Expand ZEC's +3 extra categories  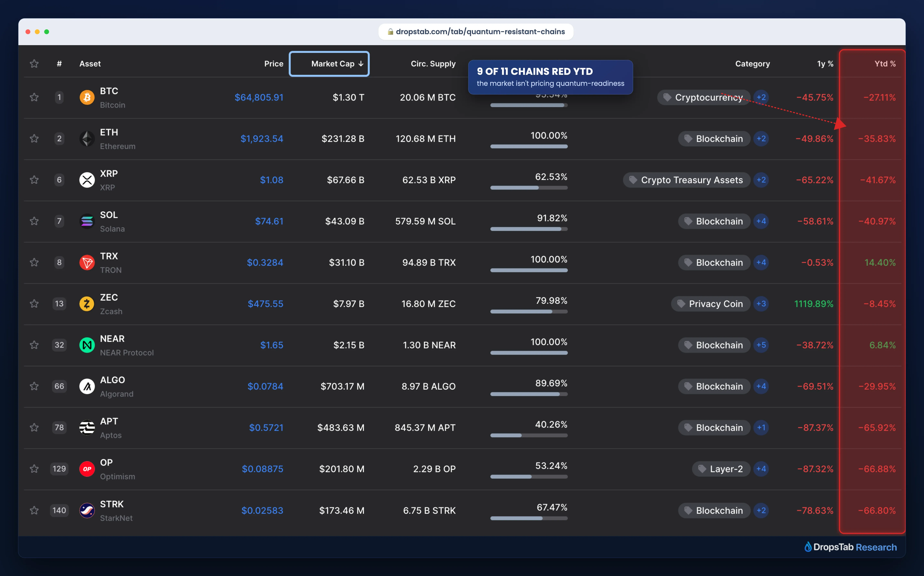(761, 304)
